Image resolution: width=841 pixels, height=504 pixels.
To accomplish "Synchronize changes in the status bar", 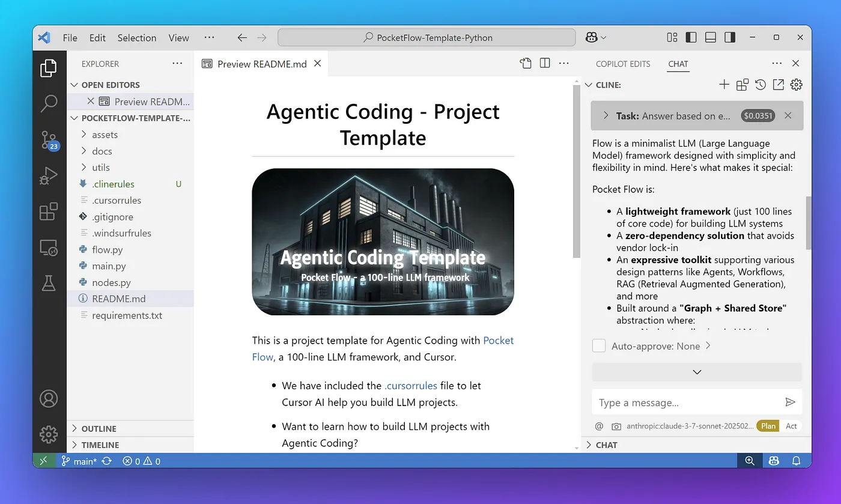I will pyautogui.click(x=107, y=461).
